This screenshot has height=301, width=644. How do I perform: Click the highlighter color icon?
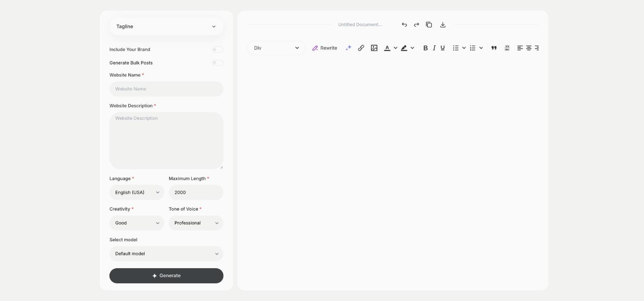point(404,48)
